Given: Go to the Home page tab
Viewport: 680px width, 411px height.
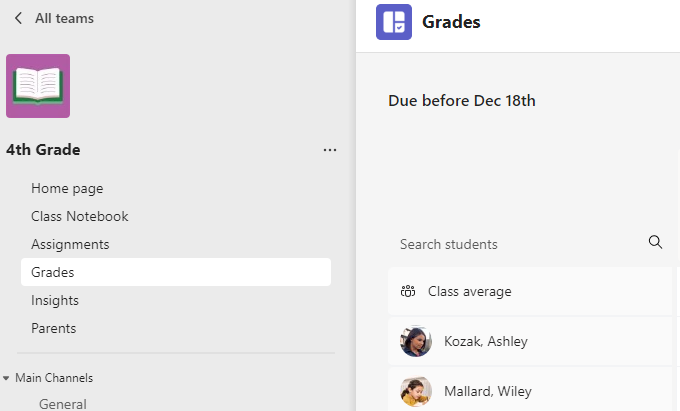Looking at the screenshot, I should (67, 189).
